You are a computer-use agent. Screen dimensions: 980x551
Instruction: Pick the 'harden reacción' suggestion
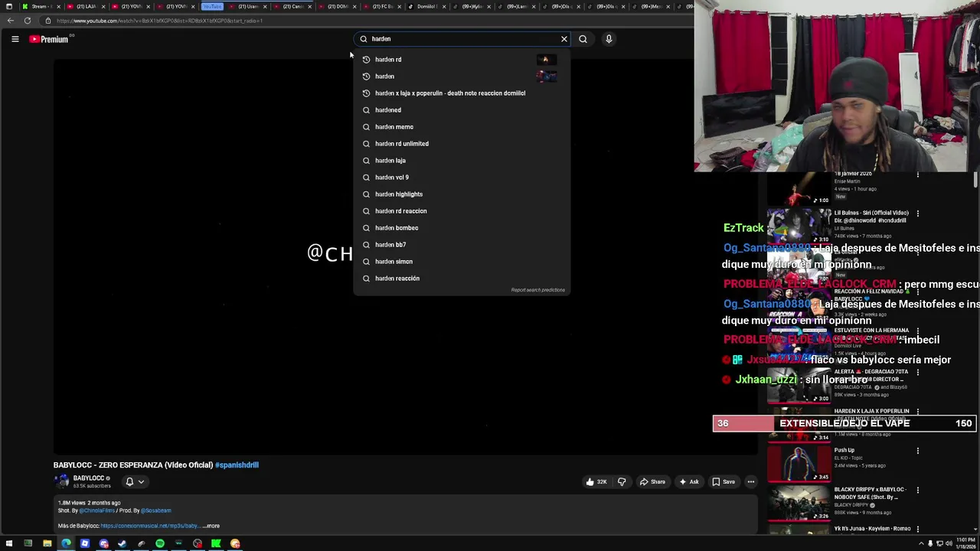click(462, 279)
